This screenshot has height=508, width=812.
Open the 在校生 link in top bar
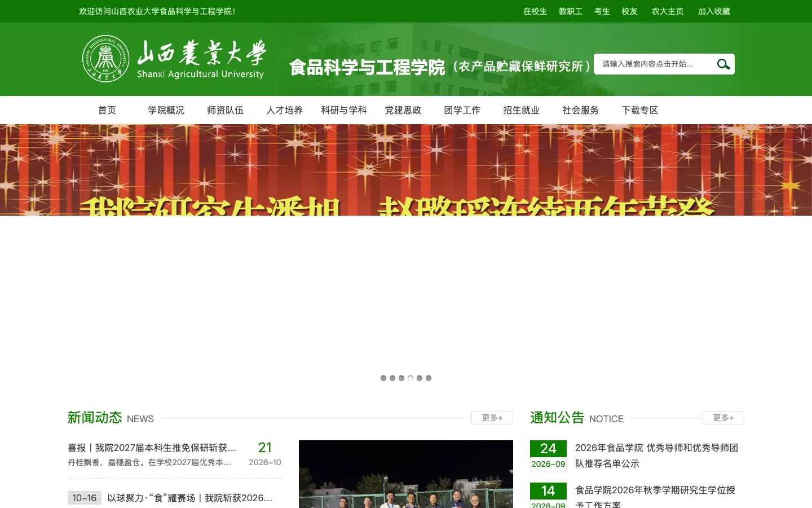pyautogui.click(x=535, y=11)
